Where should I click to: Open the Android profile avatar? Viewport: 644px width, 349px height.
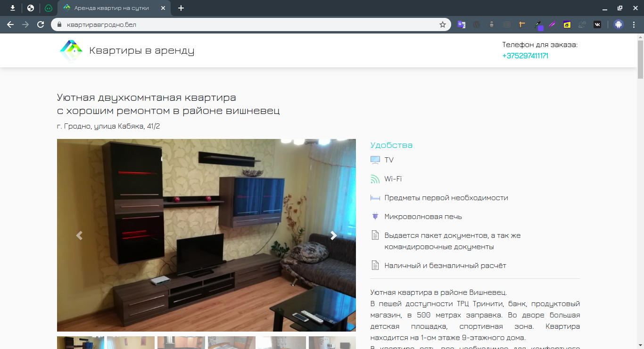[619, 24]
